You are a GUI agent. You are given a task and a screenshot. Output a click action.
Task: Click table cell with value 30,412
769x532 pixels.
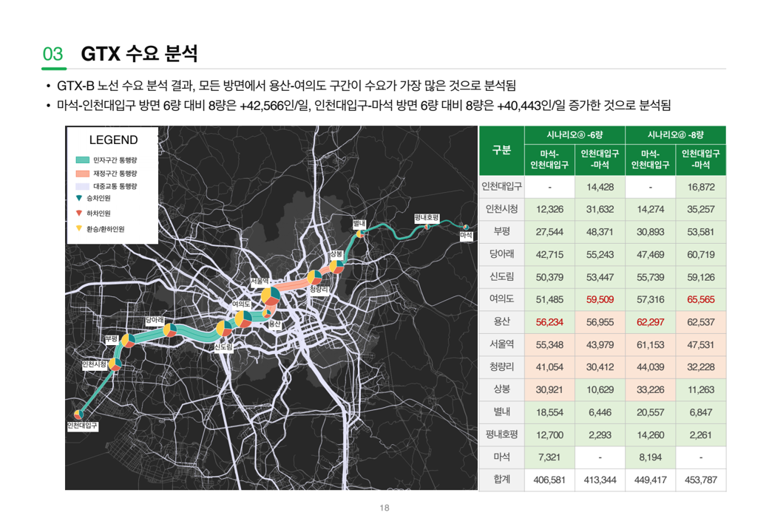(600, 367)
